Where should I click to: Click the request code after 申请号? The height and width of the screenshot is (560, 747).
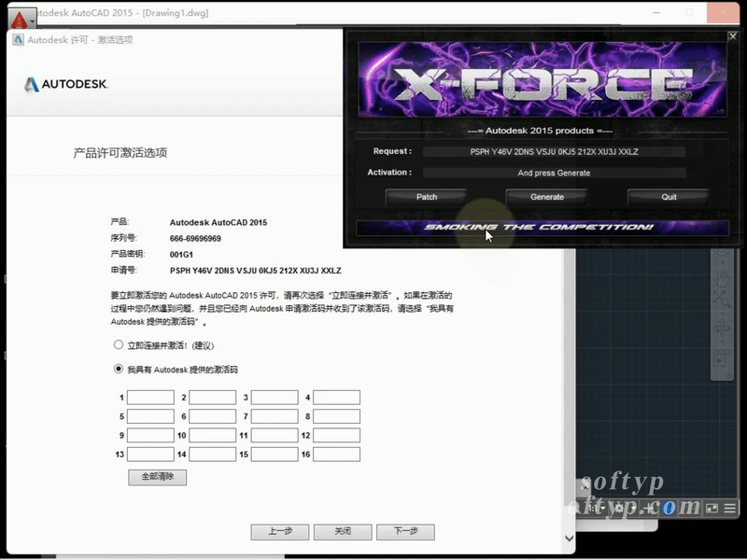tap(255, 271)
